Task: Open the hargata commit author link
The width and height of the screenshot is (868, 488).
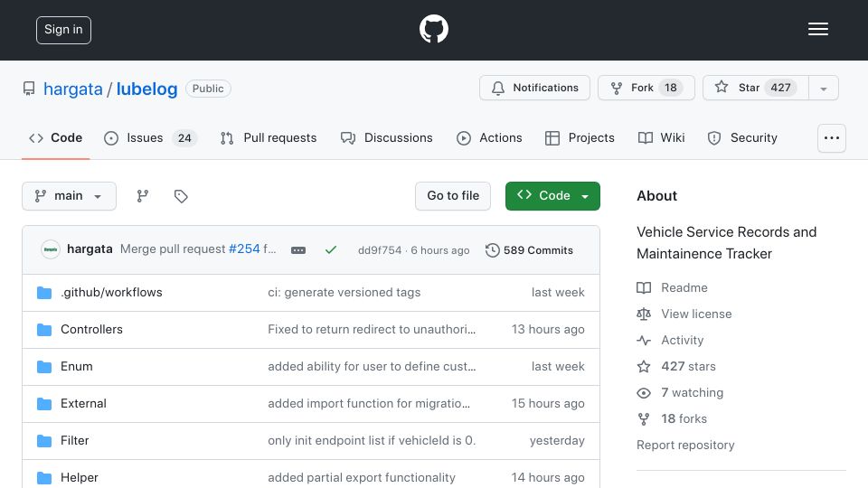Action: 90,249
